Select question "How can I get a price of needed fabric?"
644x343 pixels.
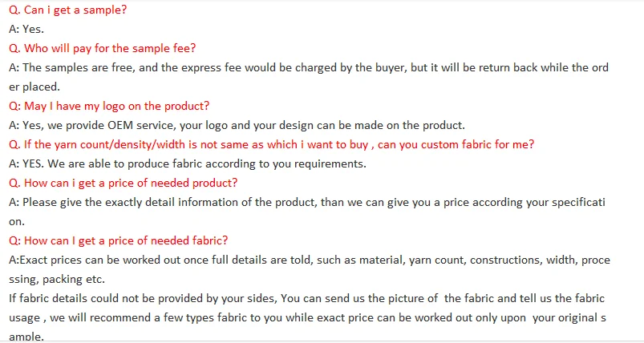[118, 241]
